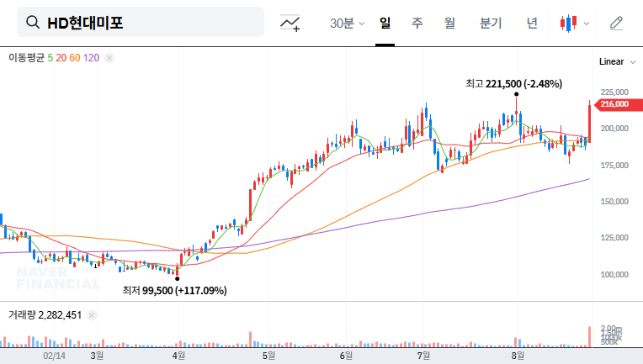This screenshot has width=643, height=364.
Task: Remove the volume indicator panel
Action: [x=92, y=315]
